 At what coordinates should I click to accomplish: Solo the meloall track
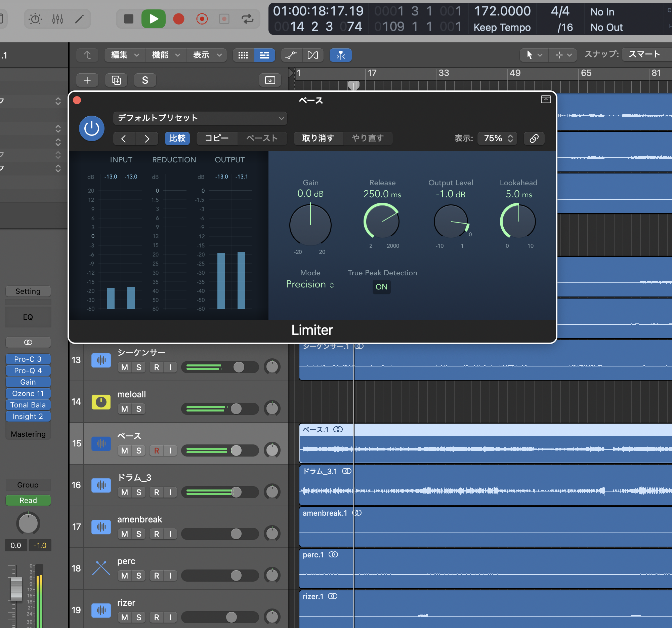pyautogui.click(x=139, y=409)
